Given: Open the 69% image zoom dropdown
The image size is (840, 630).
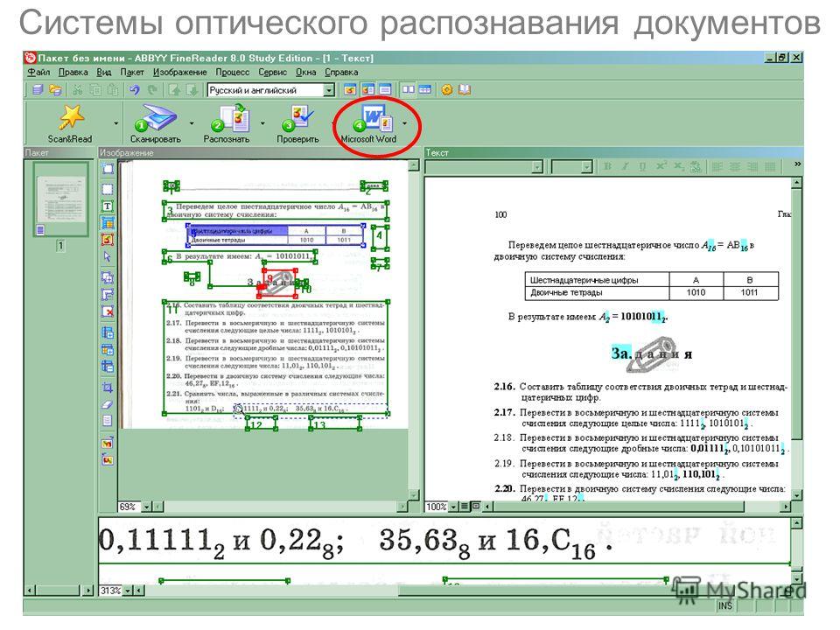Looking at the screenshot, I should click(x=147, y=507).
